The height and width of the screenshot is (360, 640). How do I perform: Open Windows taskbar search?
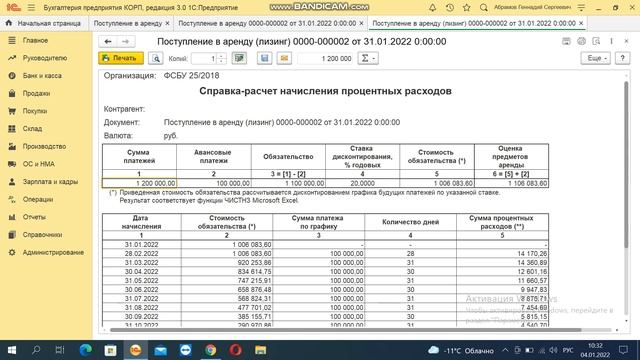click(36, 350)
